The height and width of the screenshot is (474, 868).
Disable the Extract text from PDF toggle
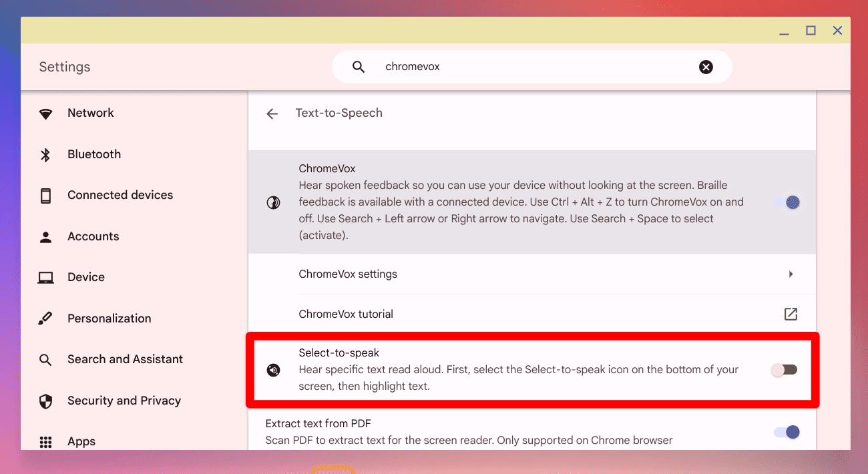[787, 432]
